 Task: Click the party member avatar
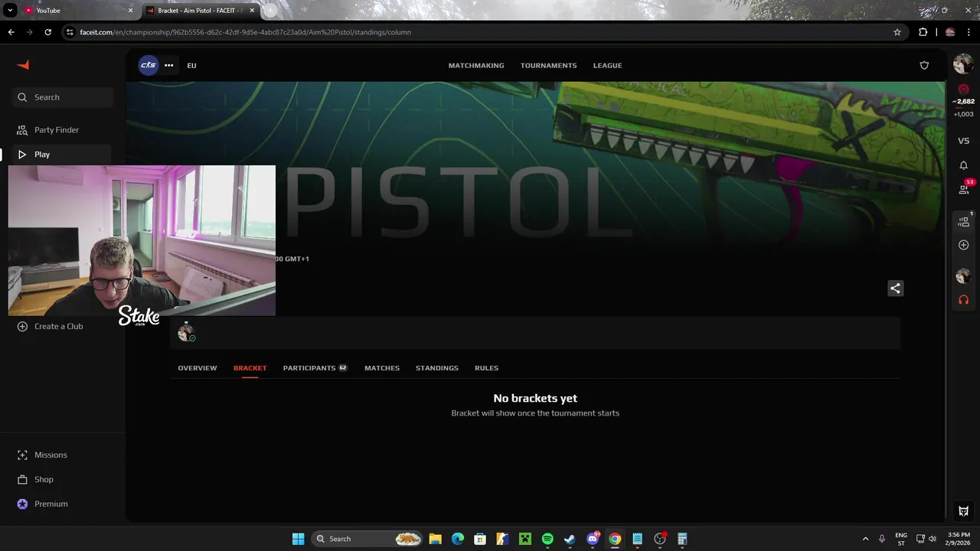[963, 275]
